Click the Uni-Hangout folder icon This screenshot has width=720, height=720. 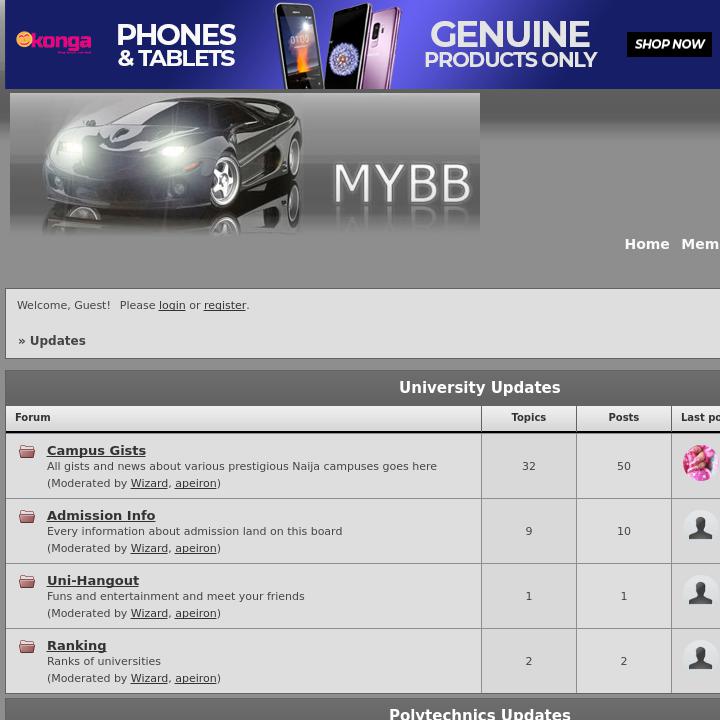click(27, 582)
